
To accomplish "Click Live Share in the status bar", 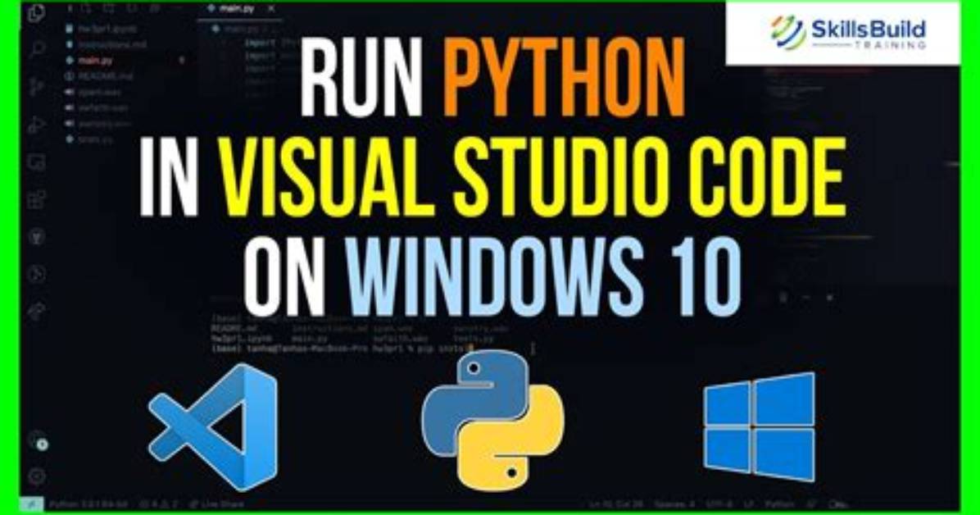I will tap(216, 504).
